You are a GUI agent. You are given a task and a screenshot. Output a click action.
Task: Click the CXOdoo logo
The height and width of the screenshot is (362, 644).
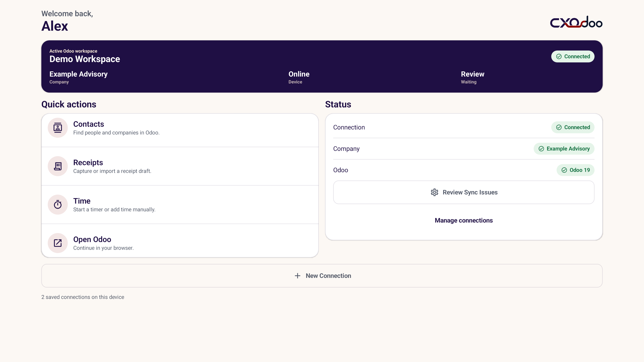(x=576, y=22)
